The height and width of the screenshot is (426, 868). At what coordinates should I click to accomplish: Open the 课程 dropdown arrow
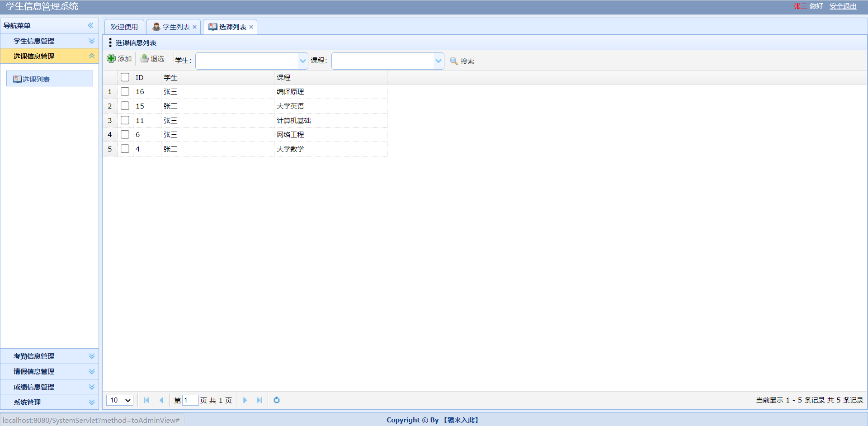(x=439, y=61)
